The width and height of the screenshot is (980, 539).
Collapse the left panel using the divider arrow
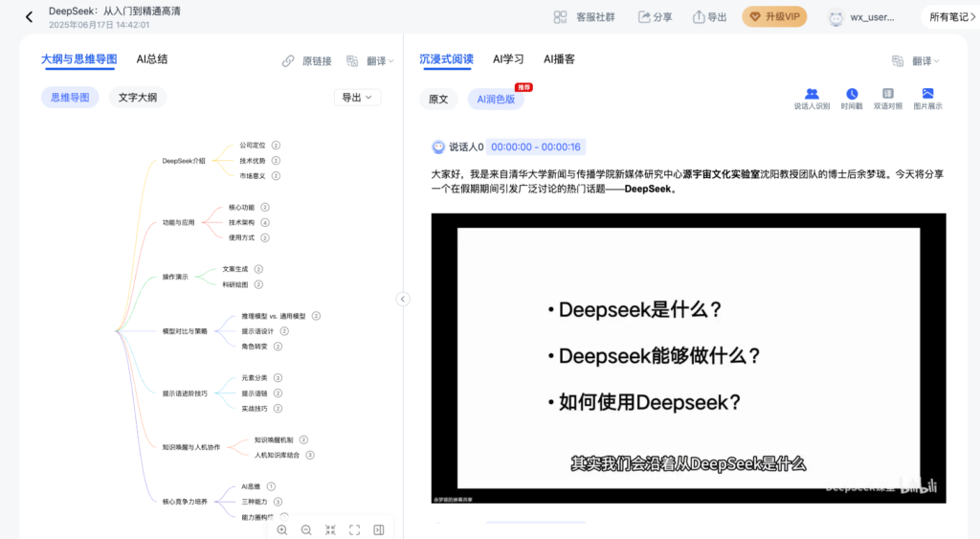[403, 299]
